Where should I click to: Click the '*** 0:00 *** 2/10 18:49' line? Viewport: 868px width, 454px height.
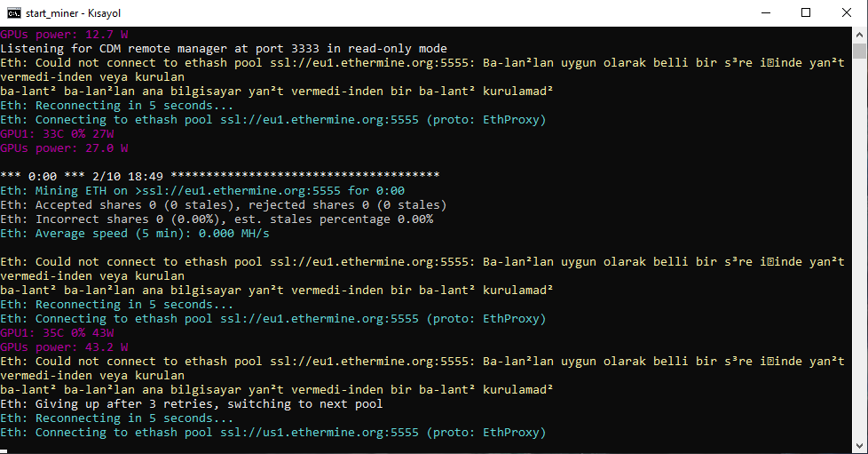220,176
